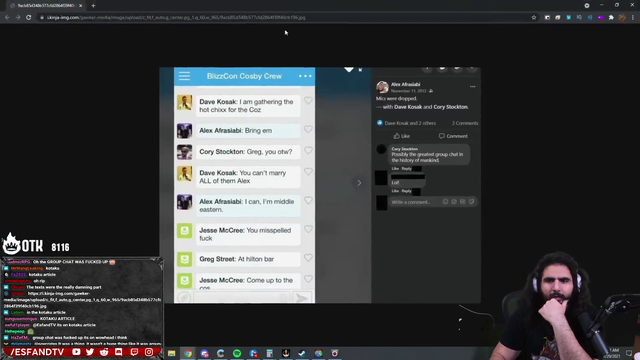
Task: Open Chrome's three-dot menu
Action: point(633,18)
